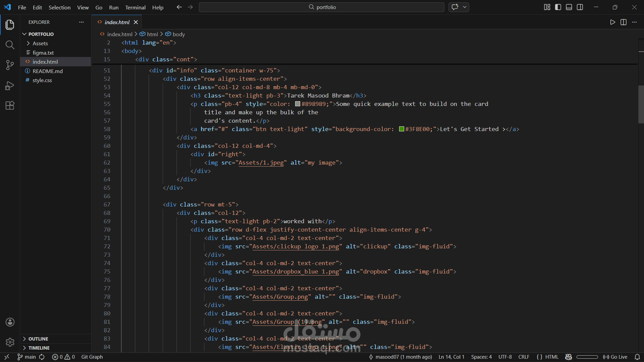This screenshot has height=362, width=644.
Task: Expand the Assets folder
Action: (40, 44)
